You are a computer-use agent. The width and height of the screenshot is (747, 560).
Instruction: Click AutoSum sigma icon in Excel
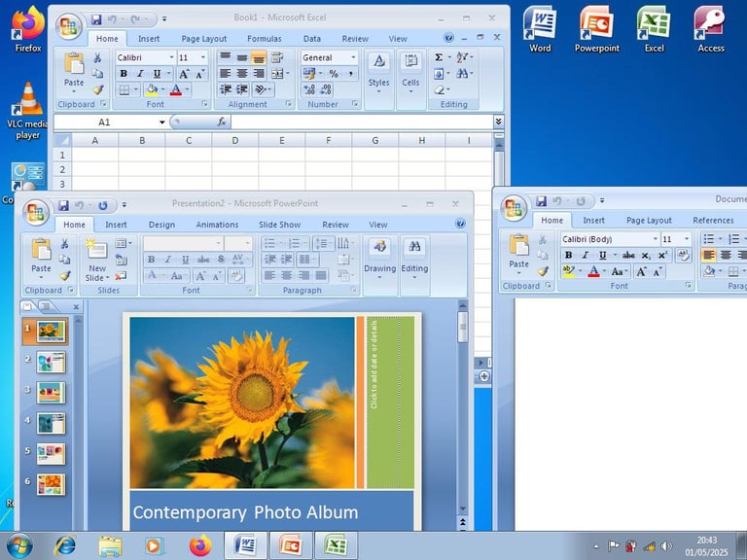coord(439,57)
